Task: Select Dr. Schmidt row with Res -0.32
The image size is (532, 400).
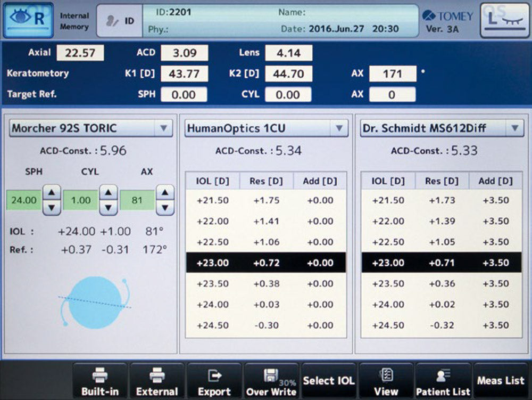Action: click(x=442, y=325)
